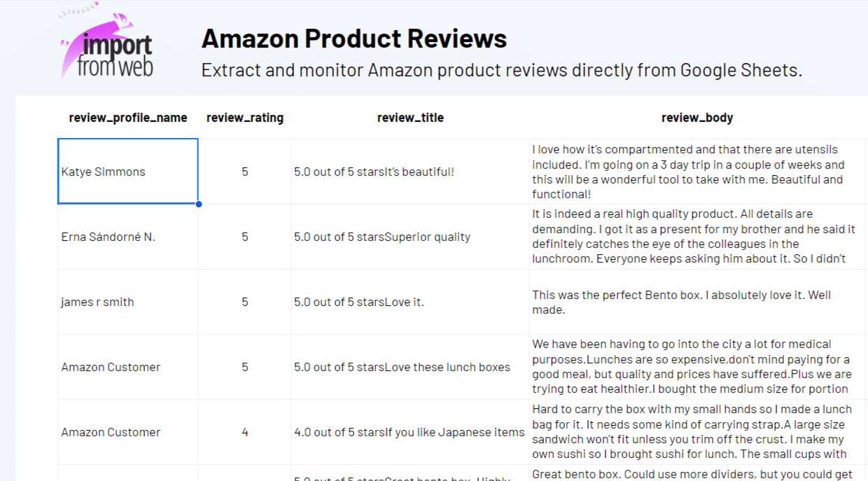Image resolution: width=868 pixels, height=481 pixels.
Task: Select the james r smith cell
Action: [127, 302]
